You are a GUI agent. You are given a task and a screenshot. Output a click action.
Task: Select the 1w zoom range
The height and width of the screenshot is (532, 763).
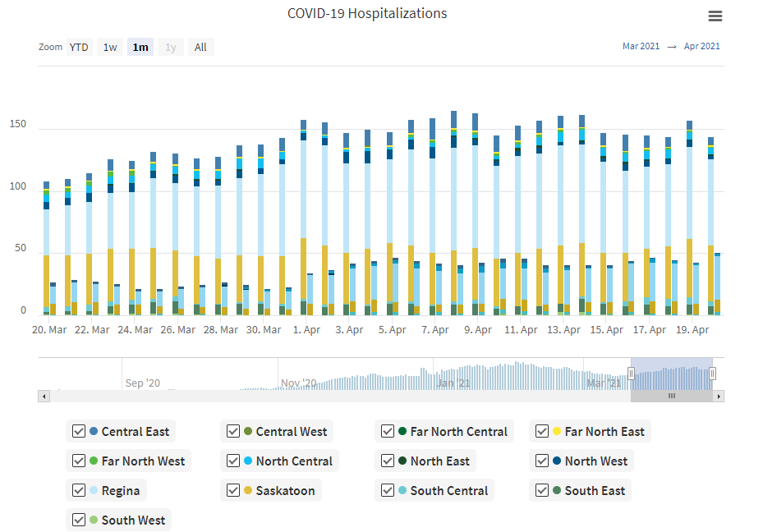coord(110,47)
